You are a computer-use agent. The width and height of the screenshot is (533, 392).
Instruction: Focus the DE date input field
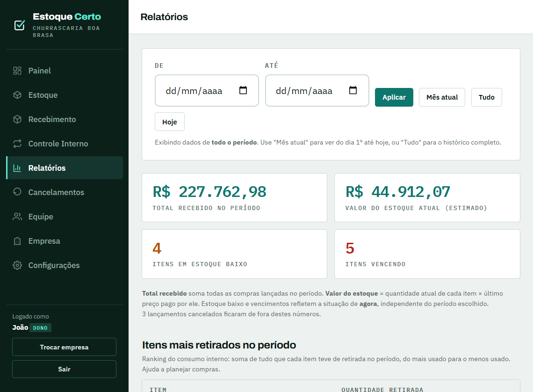click(x=207, y=90)
